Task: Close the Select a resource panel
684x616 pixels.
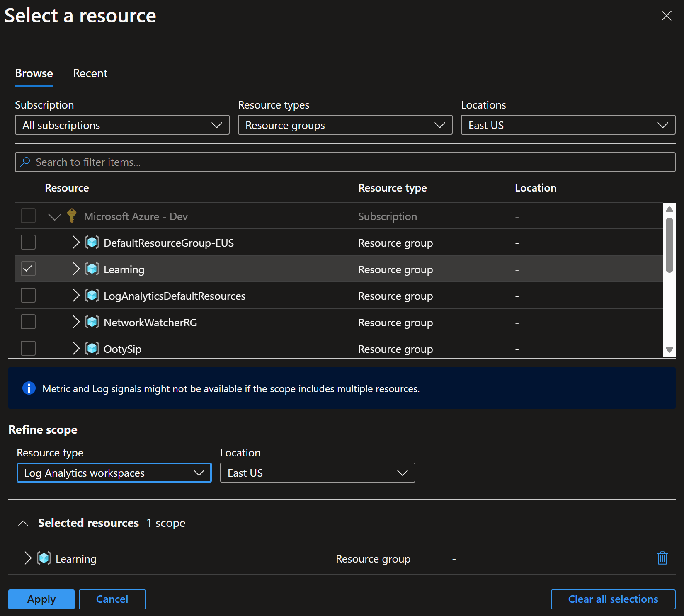Action: [666, 16]
